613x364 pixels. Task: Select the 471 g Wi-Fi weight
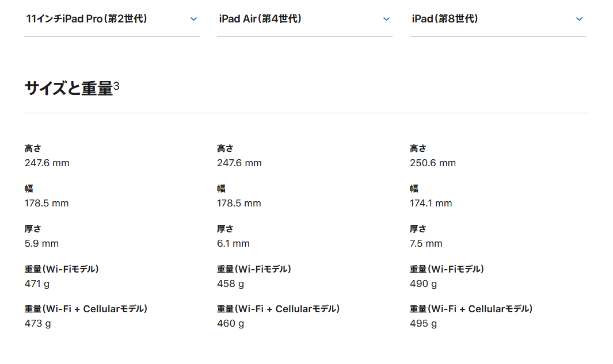pyautogui.click(x=38, y=283)
